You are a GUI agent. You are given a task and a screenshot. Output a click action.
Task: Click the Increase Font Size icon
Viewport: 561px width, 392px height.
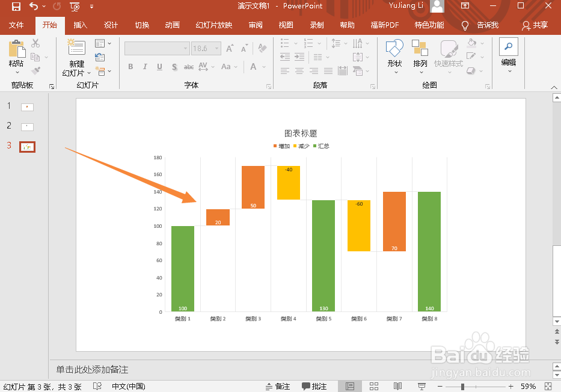(230, 48)
